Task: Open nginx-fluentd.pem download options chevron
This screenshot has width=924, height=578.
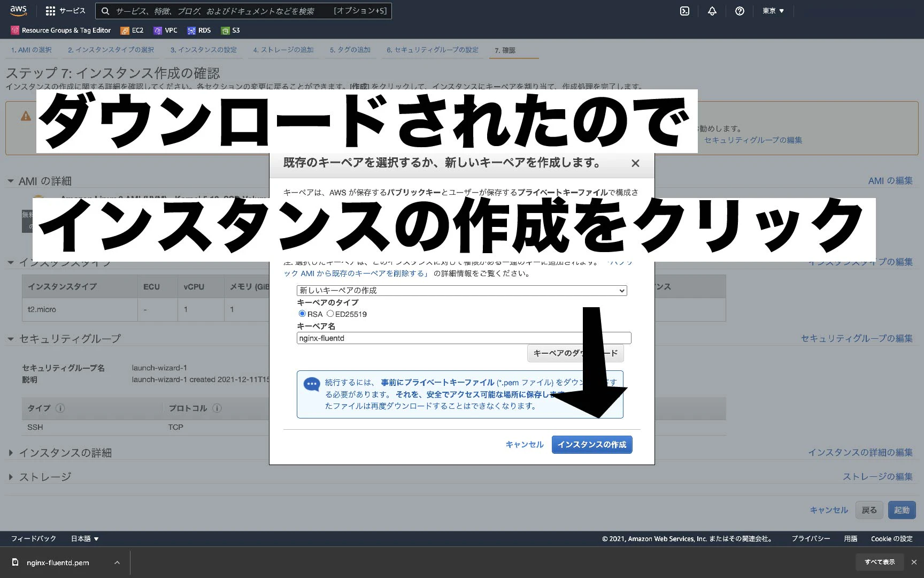Action: 117,562
